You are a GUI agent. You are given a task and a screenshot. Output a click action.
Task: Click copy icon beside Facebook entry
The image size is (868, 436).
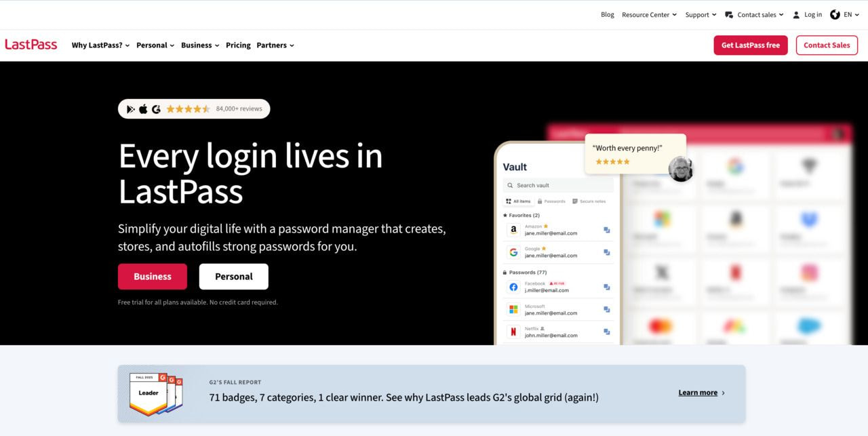(x=606, y=288)
